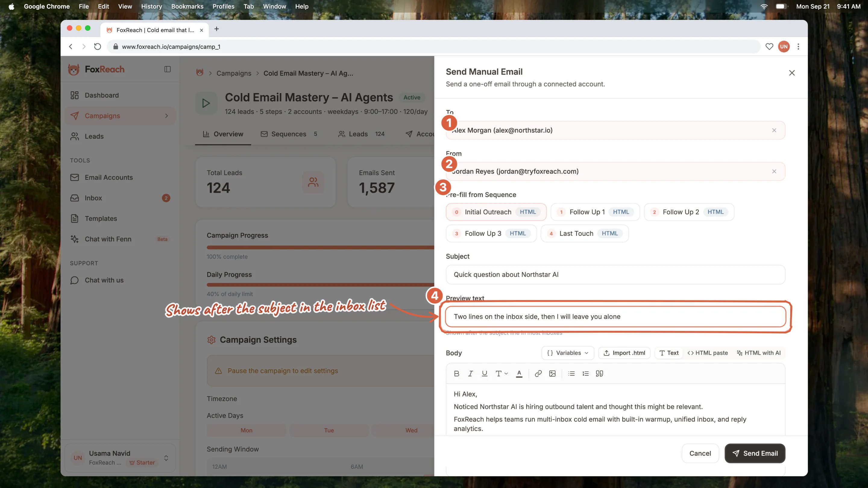
Task: Close the FoxReach browser tab
Action: click(202, 30)
